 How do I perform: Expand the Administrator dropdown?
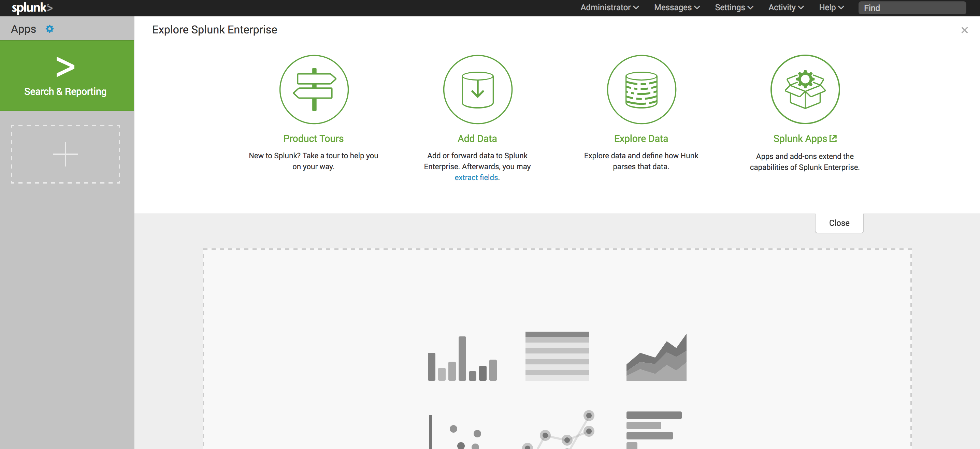pyautogui.click(x=609, y=8)
